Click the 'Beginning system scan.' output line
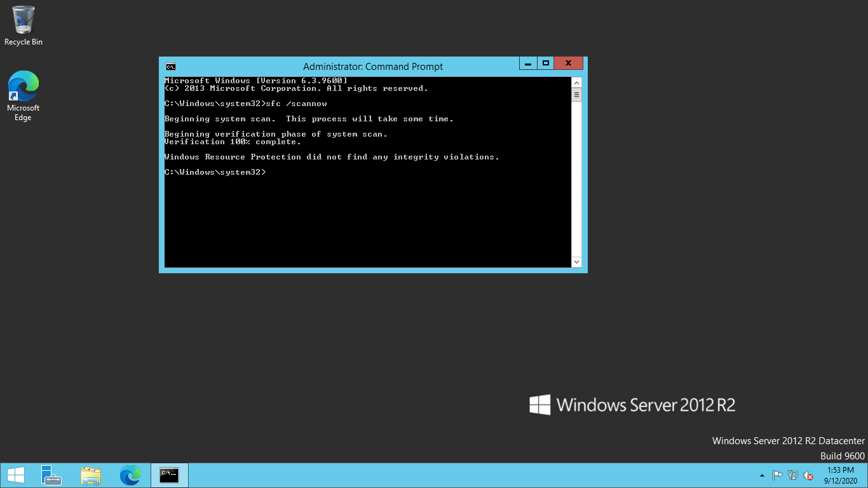The height and width of the screenshot is (488, 868). click(309, 119)
